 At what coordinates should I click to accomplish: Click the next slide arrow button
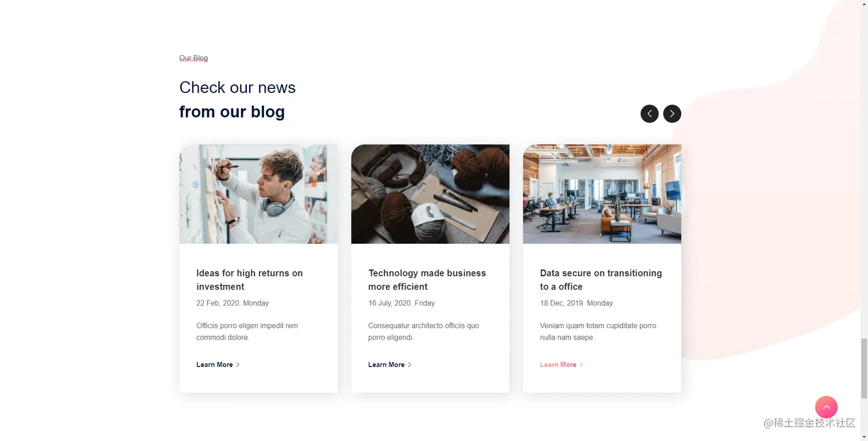[672, 114]
